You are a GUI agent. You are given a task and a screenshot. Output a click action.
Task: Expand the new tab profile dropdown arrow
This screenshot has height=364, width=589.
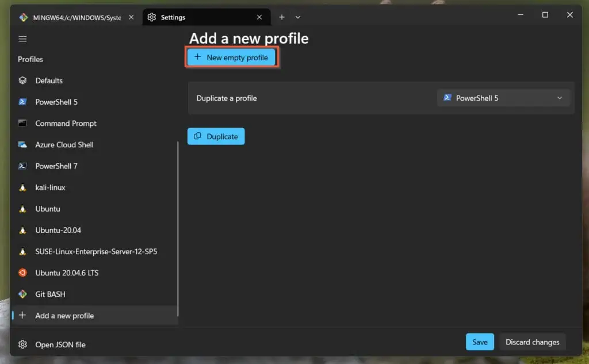[298, 17]
